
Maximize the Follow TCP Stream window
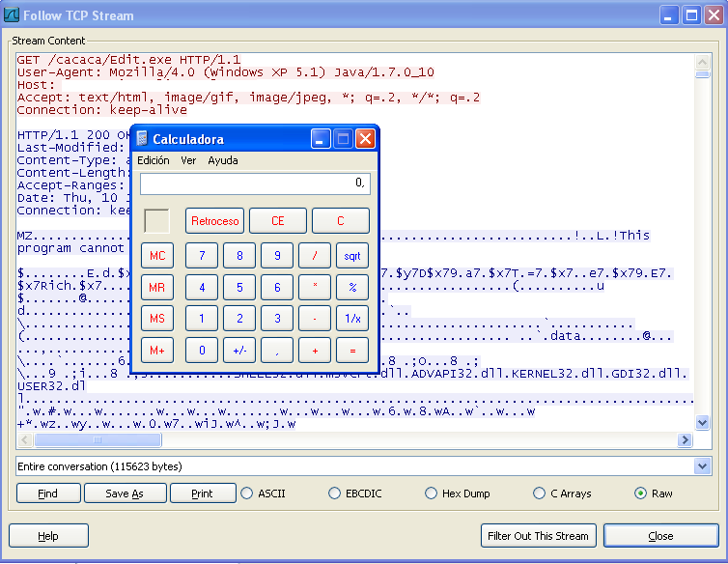tap(691, 15)
